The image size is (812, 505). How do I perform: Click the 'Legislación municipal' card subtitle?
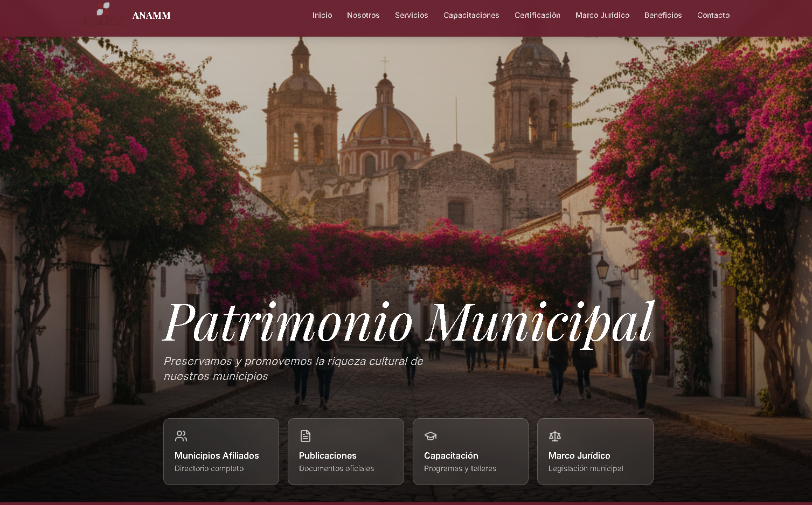(x=586, y=468)
